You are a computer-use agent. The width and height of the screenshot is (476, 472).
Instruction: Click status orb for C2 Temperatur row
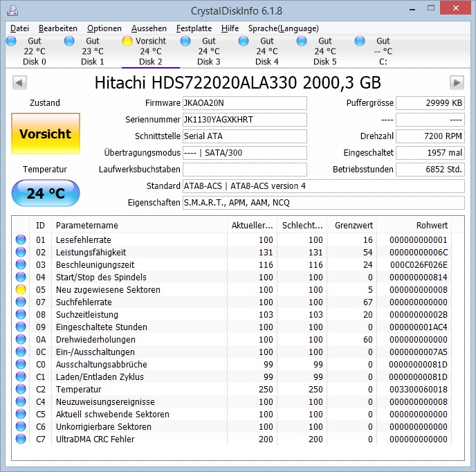[x=21, y=389]
